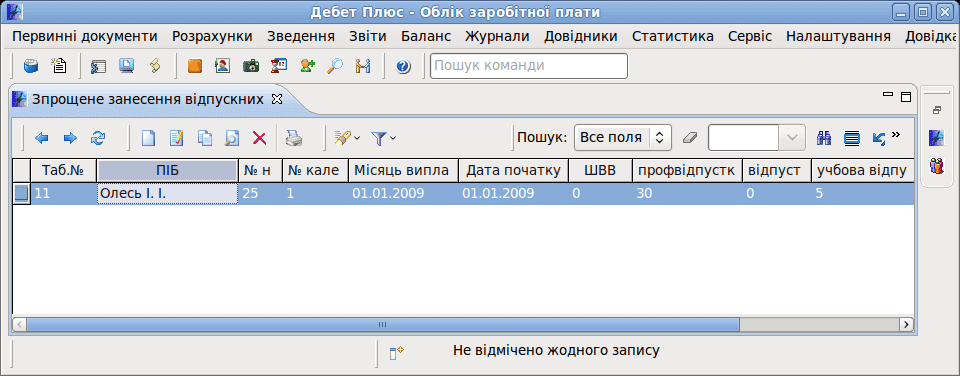Click the yellow scroll script icon
This screenshot has width=960, height=376.
pyautogui.click(x=155, y=66)
